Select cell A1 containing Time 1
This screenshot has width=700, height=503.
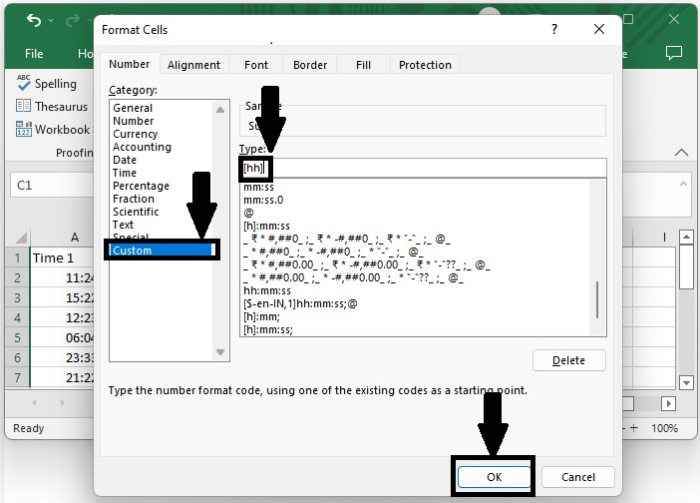pos(62,258)
